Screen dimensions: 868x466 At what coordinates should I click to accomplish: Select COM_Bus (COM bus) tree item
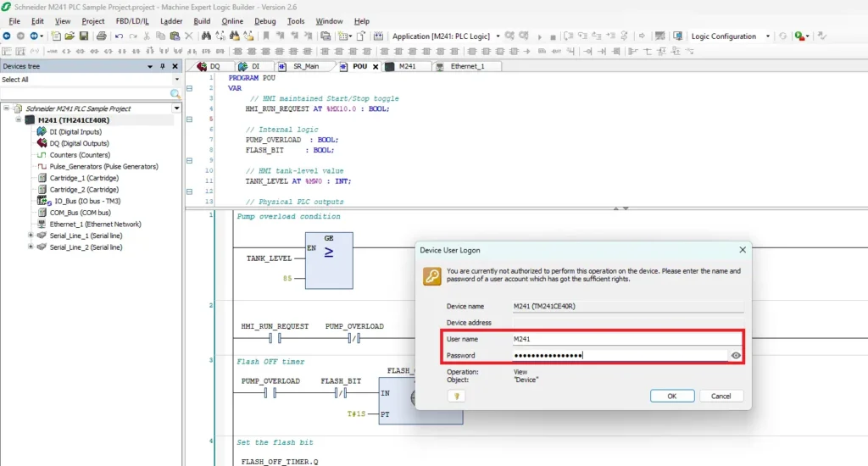(80, 213)
